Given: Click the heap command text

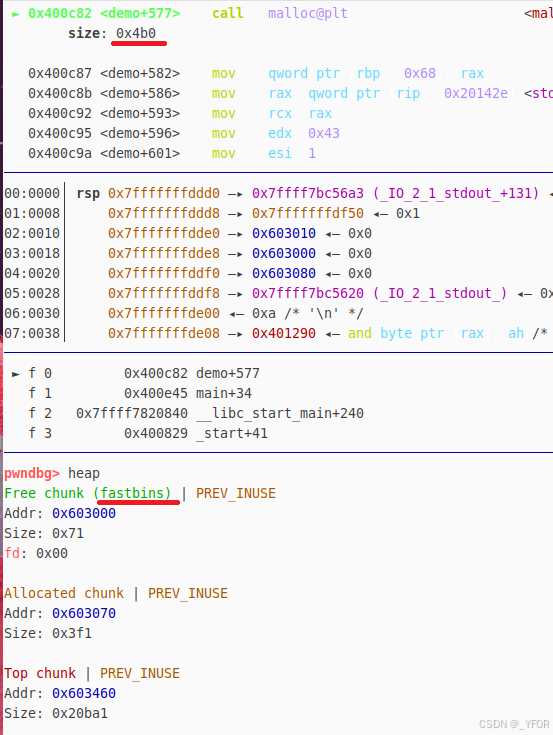Looking at the screenshot, I should (x=84, y=473).
